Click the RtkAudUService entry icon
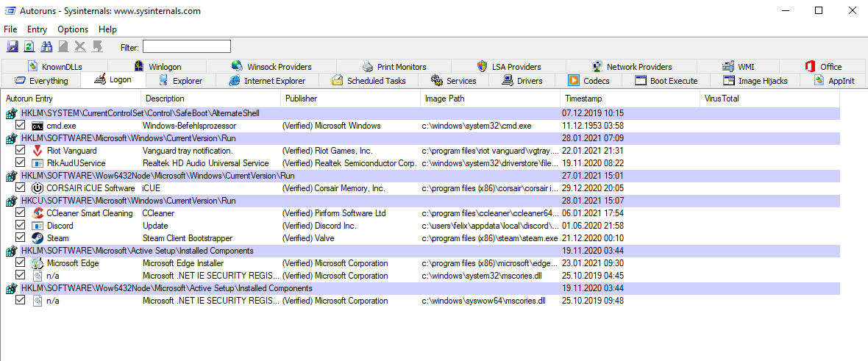 coord(37,163)
